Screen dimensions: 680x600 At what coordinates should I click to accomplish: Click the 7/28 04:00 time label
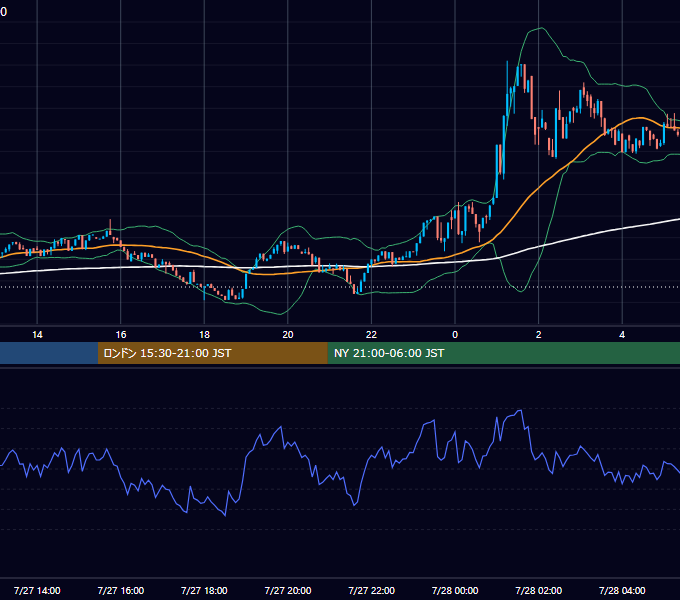coord(622,590)
